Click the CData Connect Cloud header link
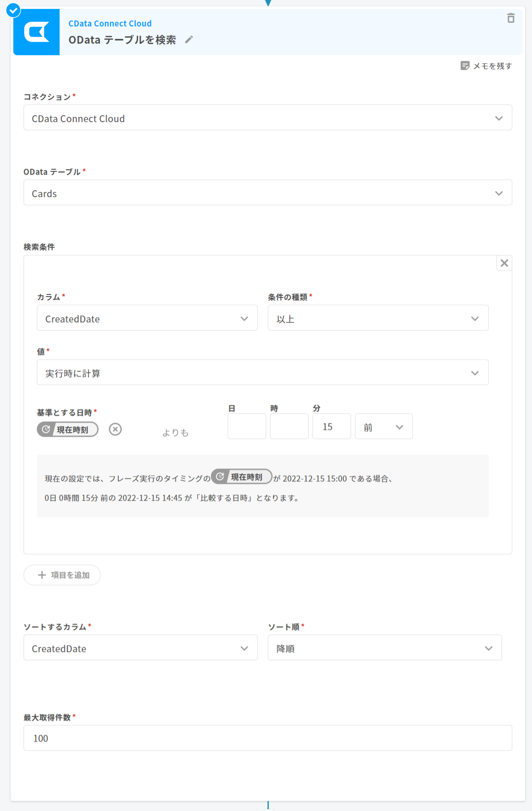 click(x=110, y=23)
